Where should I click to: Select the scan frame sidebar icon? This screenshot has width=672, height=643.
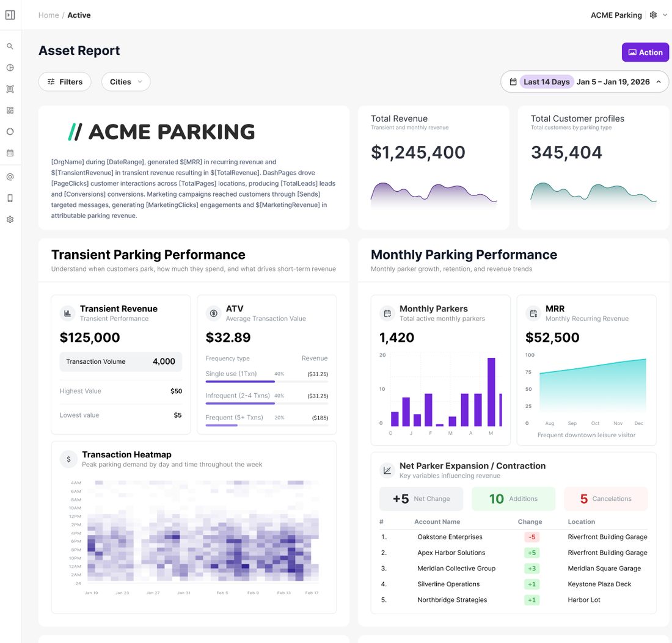[x=10, y=89]
